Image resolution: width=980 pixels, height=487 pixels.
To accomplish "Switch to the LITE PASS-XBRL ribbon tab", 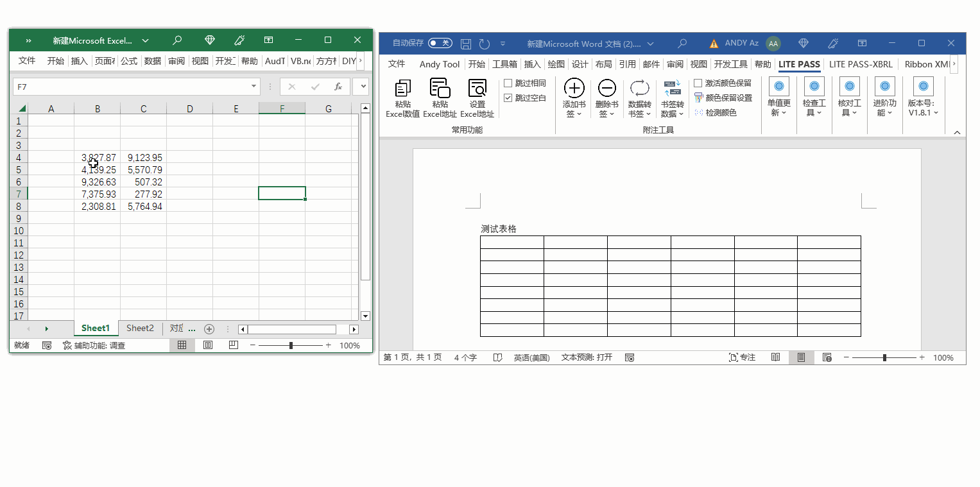I will pyautogui.click(x=860, y=64).
